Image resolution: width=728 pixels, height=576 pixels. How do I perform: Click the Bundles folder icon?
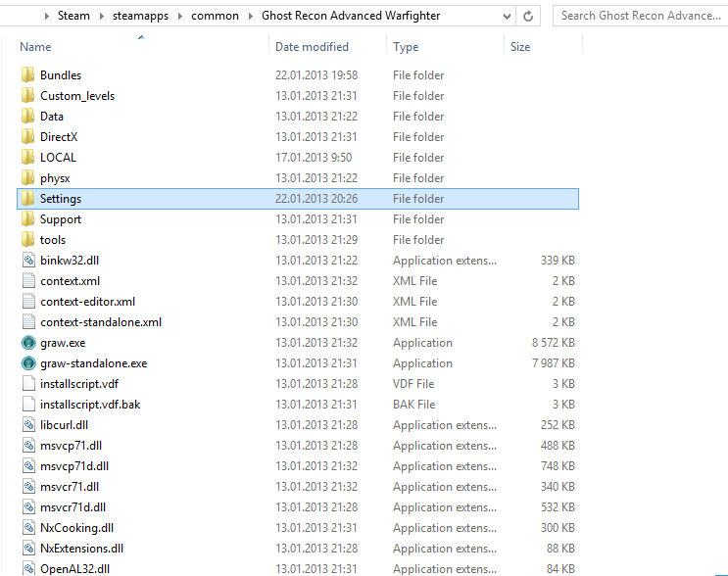[27, 75]
